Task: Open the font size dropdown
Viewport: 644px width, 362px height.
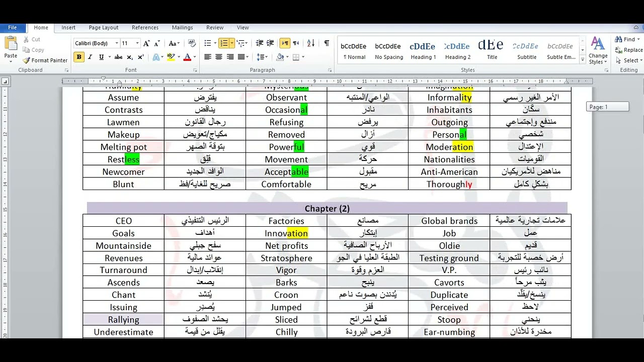Action: tap(137, 44)
